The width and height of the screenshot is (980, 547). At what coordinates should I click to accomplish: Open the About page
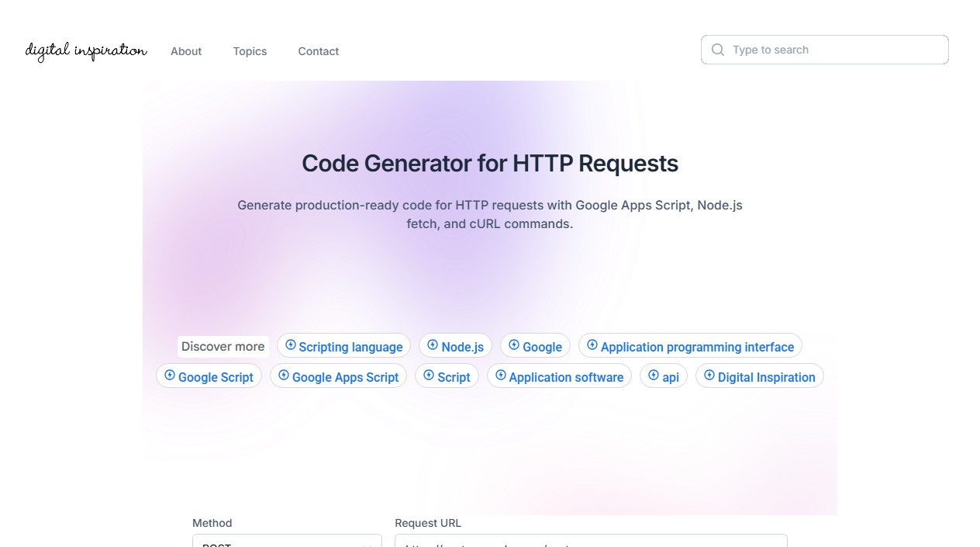coord(186,51)
